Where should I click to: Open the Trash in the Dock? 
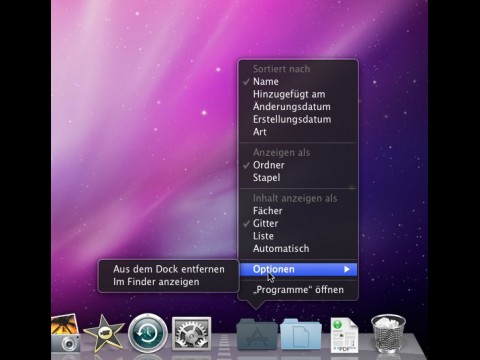click(x=389, y=334)
